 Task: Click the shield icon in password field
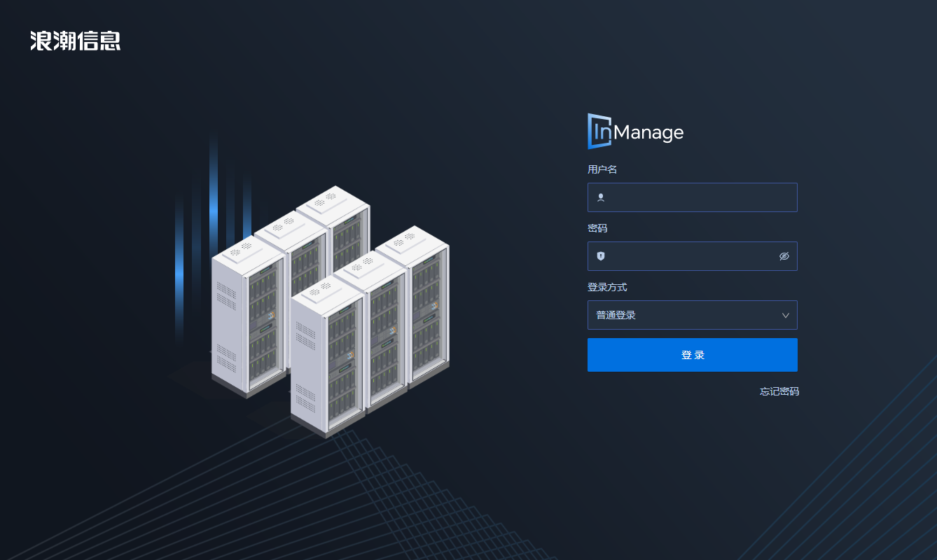[601, 256]
